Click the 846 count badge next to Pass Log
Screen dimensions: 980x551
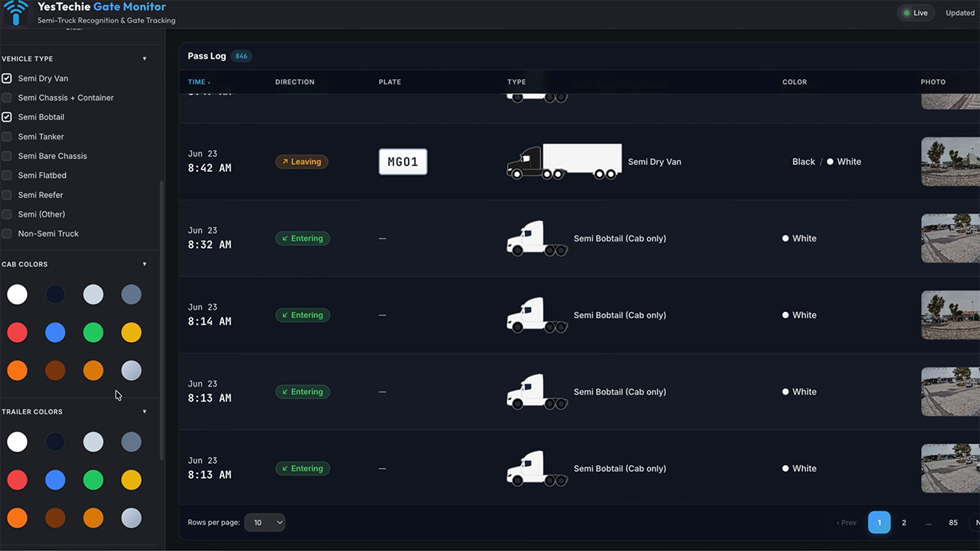pyautogui.click(x=241, y=56)
